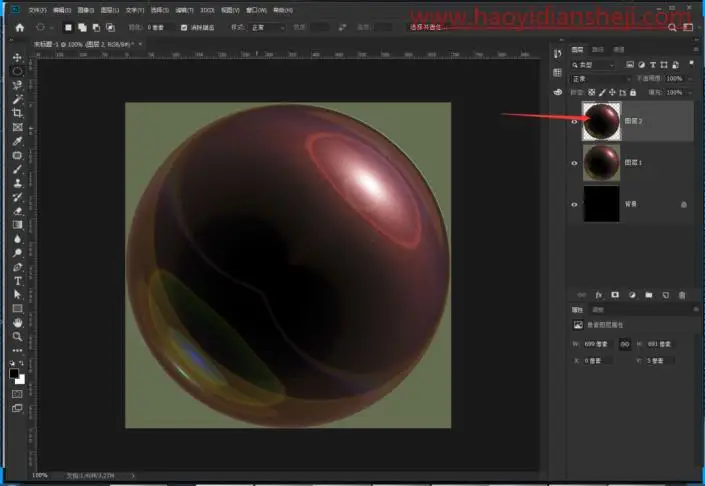Screen dimensions: 705x486
Task: Hide 图层 2 with its eye icon
Action: pos(574,121)
